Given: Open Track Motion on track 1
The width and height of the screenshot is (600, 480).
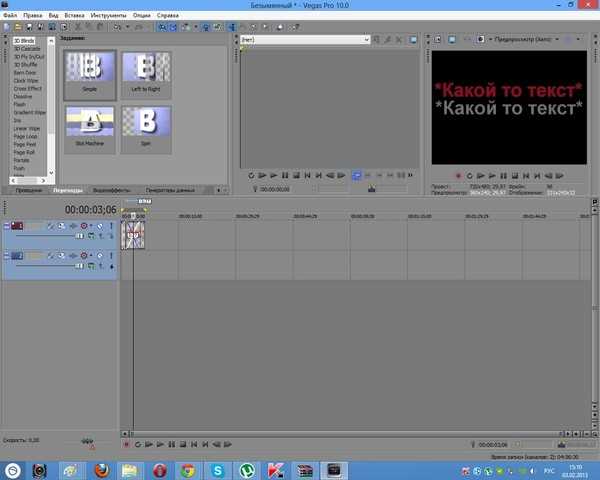Looking at the screenshot, I should (61, 226).
